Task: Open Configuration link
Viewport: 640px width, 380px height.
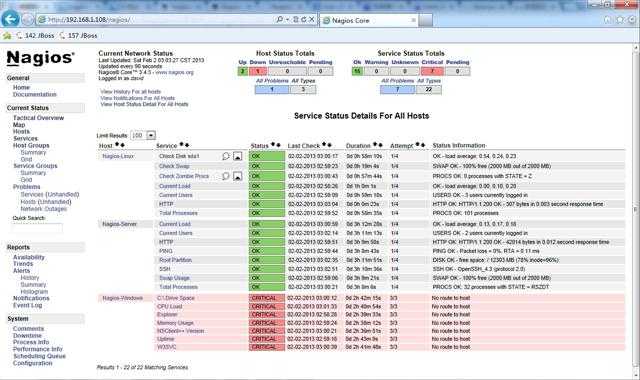Action: tap(33, 363)
